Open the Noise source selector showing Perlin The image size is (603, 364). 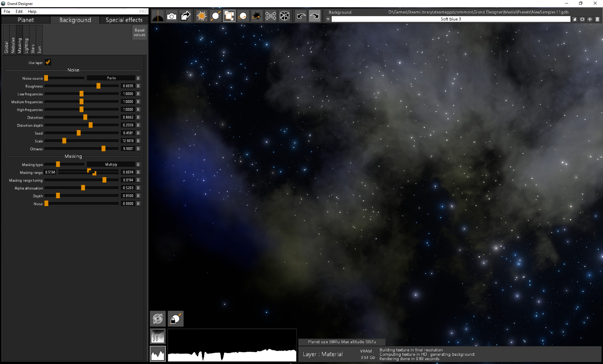[x=111, y=78]
